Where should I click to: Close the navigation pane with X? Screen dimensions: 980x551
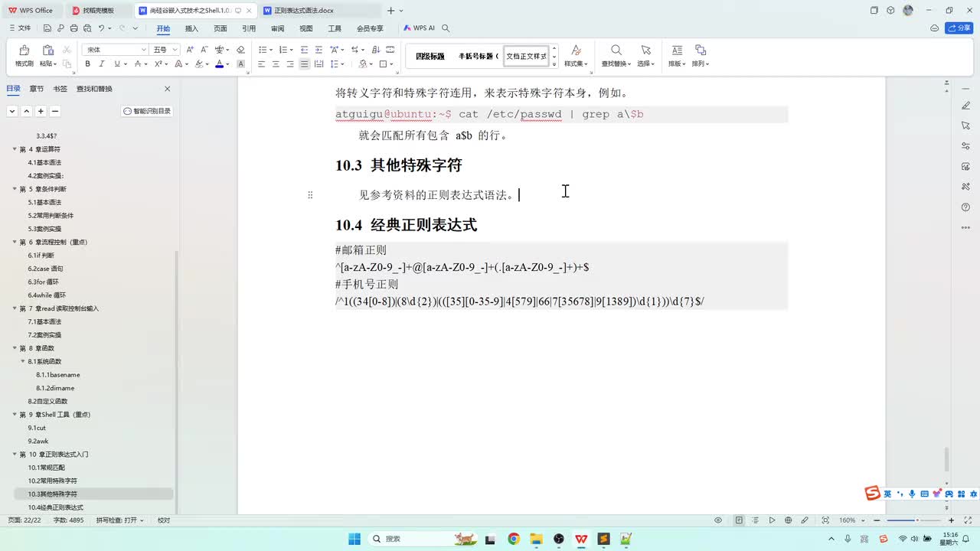167,89
